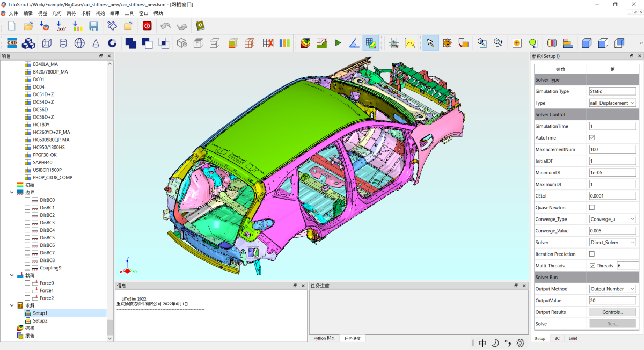Viewport: 644px width, 350px height.
Task: Click the green play run icon
Action: pyautogui.click(x=338, y=43)
